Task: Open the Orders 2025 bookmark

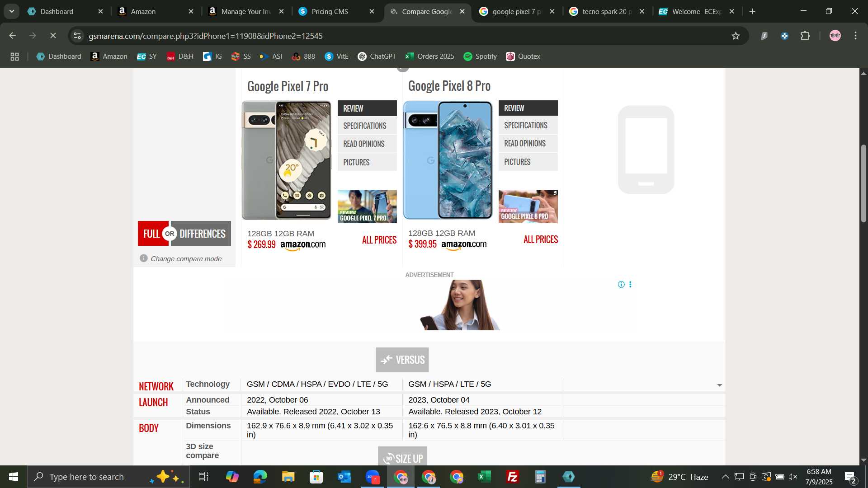Action: point(430,56)
